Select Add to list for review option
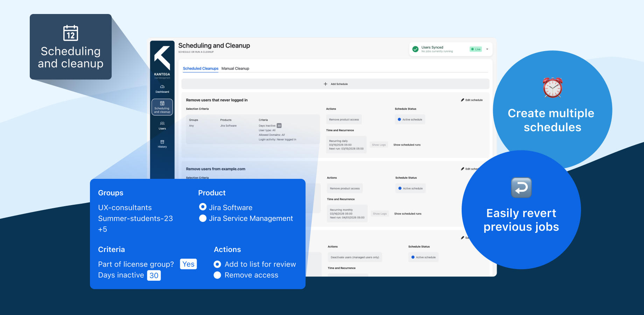Viewport: 644px width, 315px height. 217,264
